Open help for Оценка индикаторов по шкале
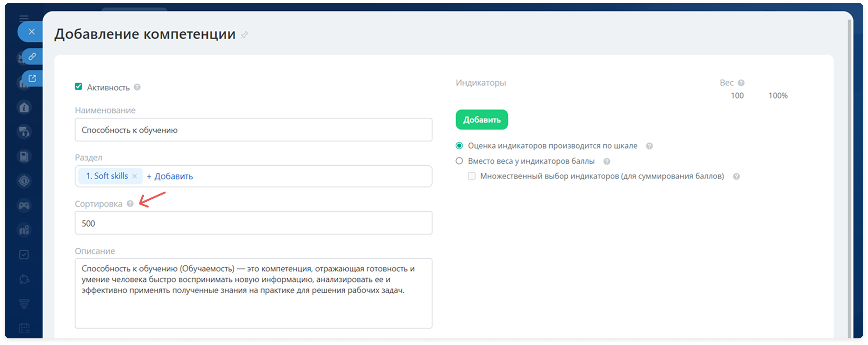The height and width of the screenshot is (345, 868). [x=649, y=146]
